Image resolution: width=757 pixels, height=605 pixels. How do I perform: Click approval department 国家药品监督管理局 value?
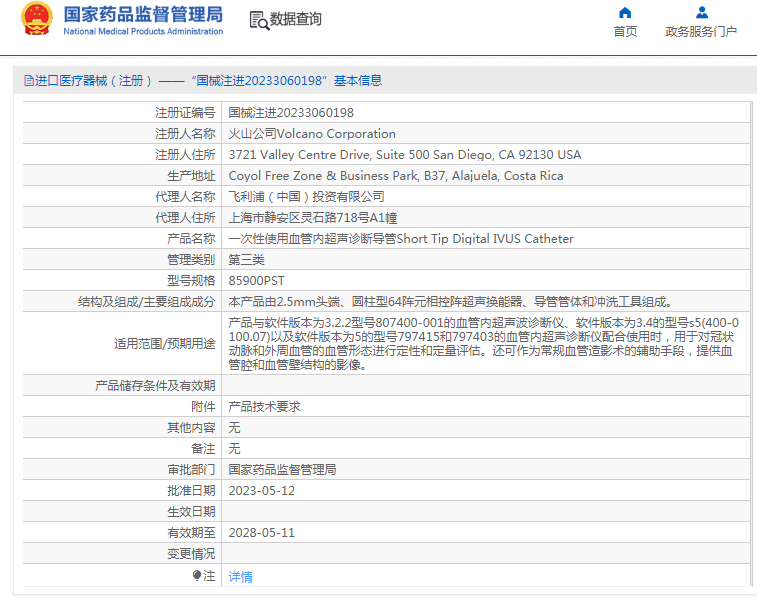tap(282, 470)
